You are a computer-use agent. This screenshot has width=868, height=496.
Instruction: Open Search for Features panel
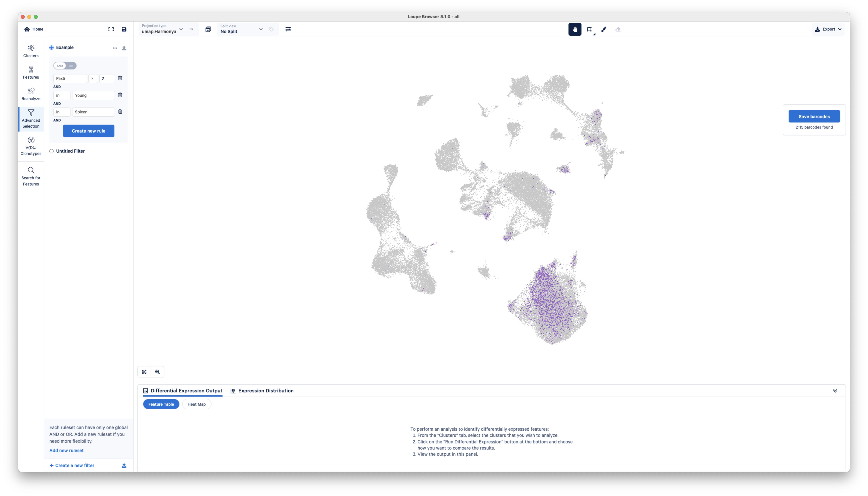tap(31, 176)
